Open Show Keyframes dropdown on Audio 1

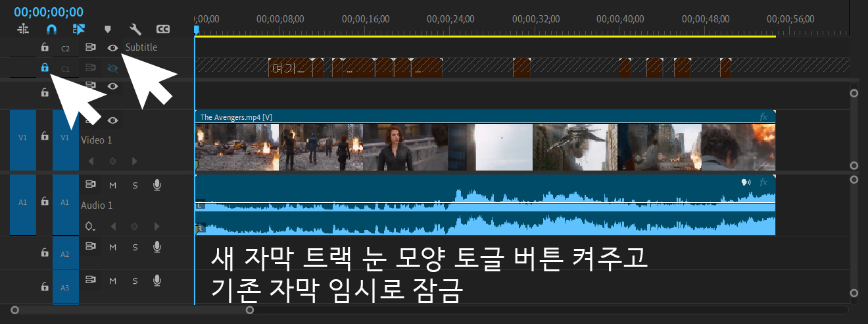click(91, 226)
